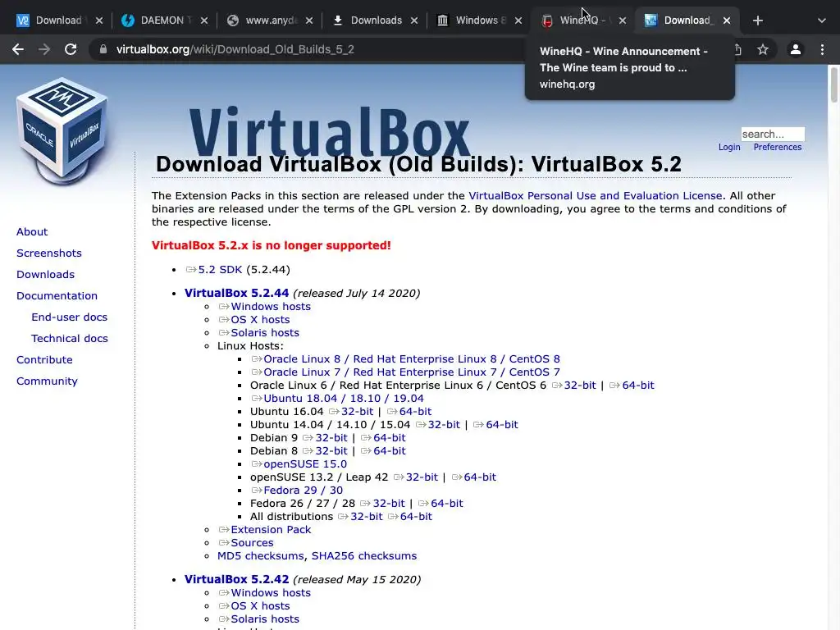This screenshot has height=630, width=840.
Task: Open the VirtualBox 5.2.44 heading link
Action: click(x=236, y=293)
